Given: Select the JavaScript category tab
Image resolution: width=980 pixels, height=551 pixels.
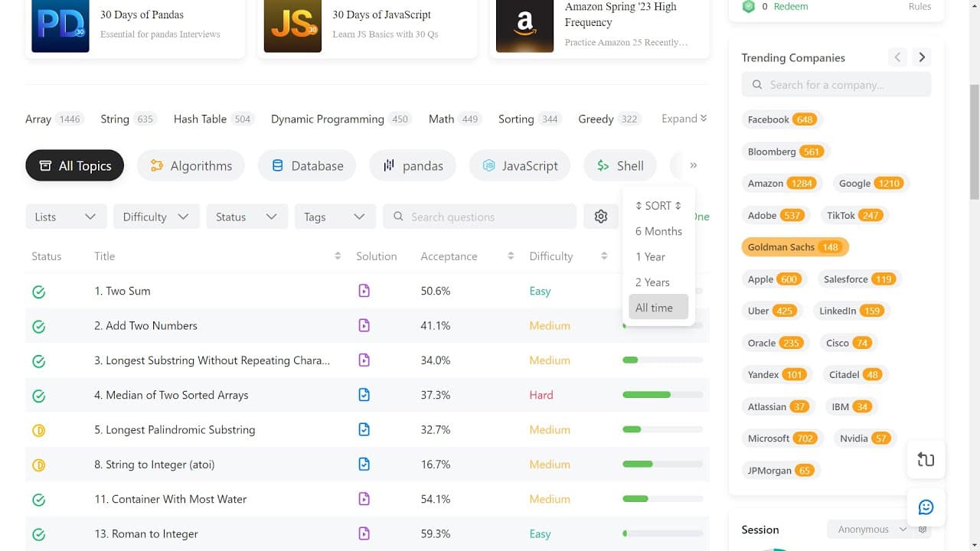Looking at the screenshot, I should pyautogui.click(x=520, y=165).
